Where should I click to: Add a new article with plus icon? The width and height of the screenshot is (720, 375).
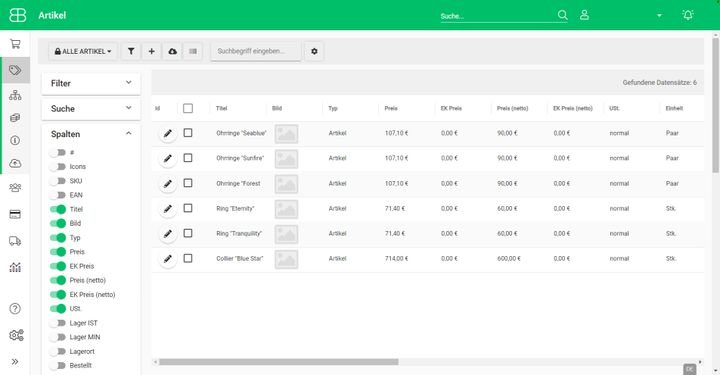point(152,51)
